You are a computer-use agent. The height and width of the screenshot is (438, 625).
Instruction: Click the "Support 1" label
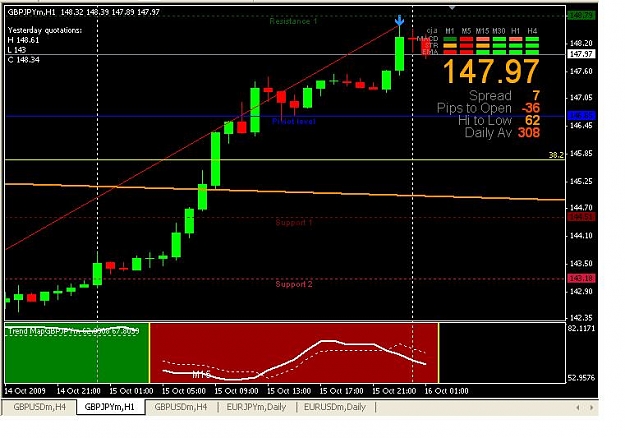click(x=294, y=222)
